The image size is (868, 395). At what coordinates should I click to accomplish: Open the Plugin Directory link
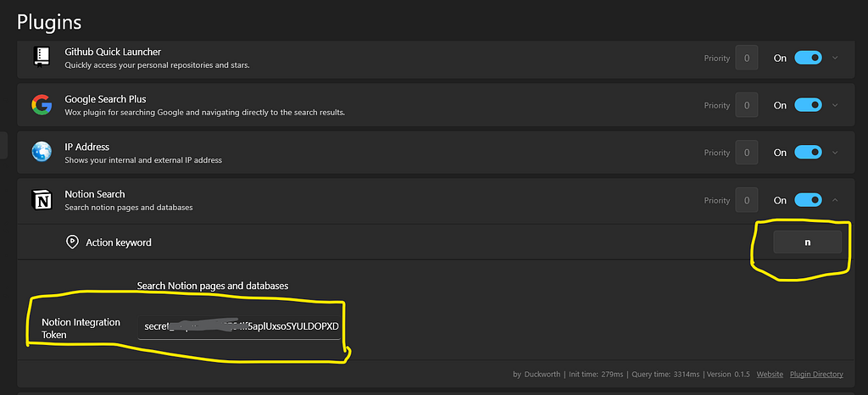click(x=816, y=375)
